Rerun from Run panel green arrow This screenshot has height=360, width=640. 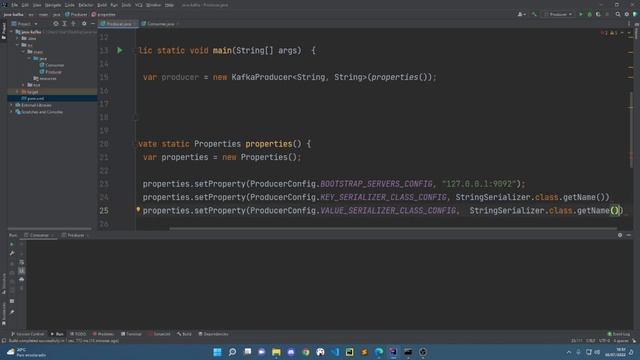12,244
